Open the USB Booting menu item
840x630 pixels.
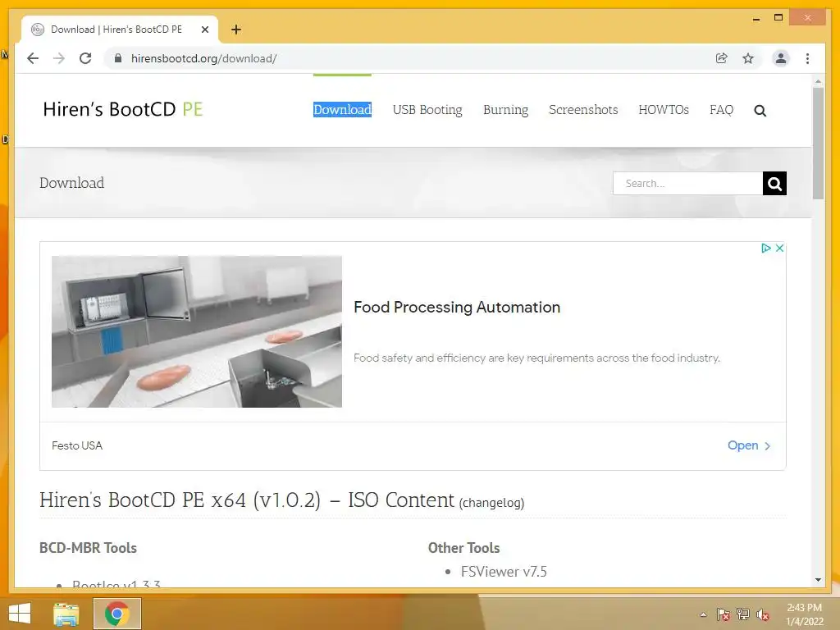pos(427,109)
